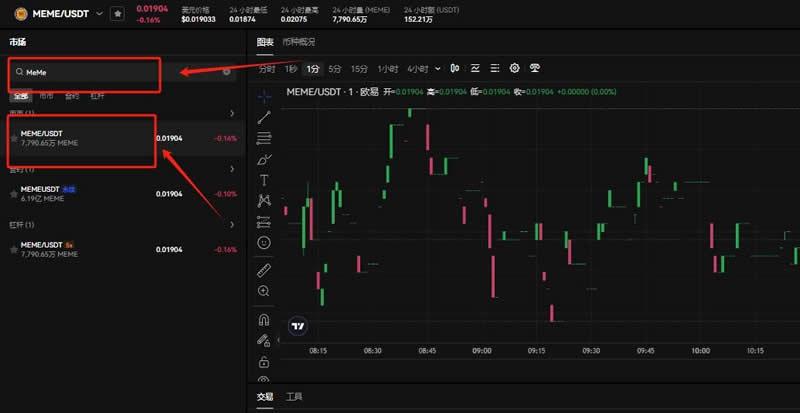Select the 15分 timeframe
Image resolution: width=800 pixels, height=413 pixels.
click(x=359, y=68)
